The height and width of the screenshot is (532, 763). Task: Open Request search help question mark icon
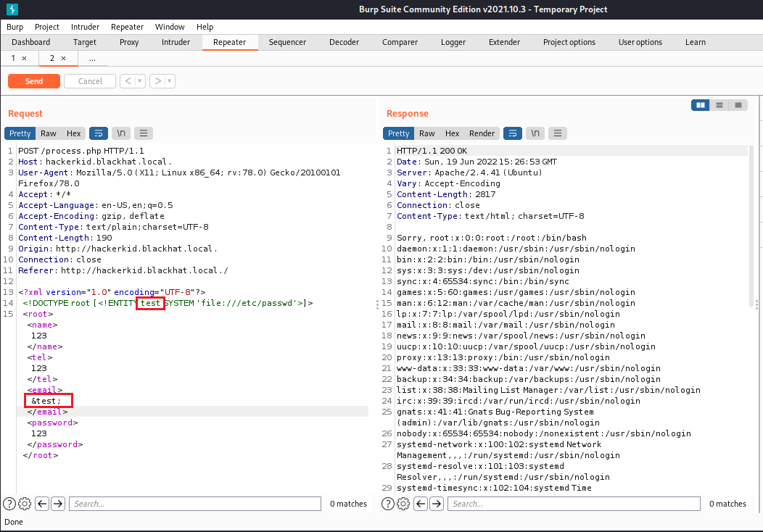click(9, 504)
